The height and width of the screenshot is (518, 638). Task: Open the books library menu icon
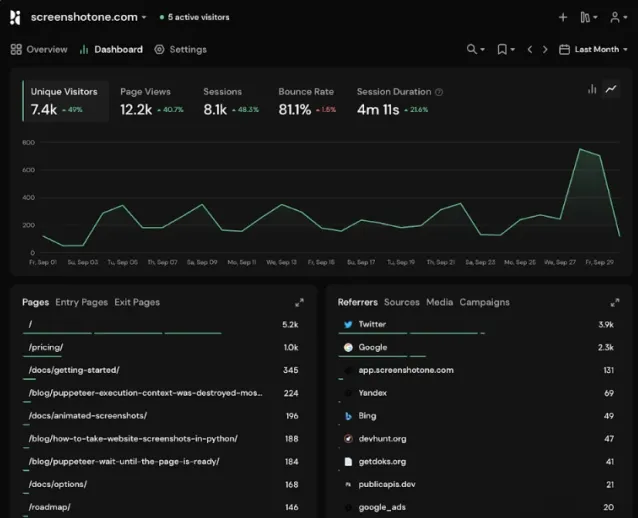pyautogui.click(x=588, y=17)
